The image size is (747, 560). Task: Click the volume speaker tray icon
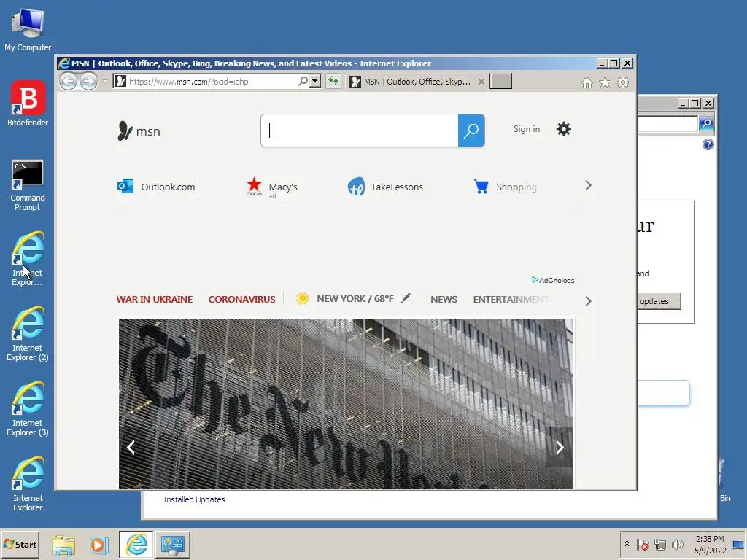click(x=677, y=544)
